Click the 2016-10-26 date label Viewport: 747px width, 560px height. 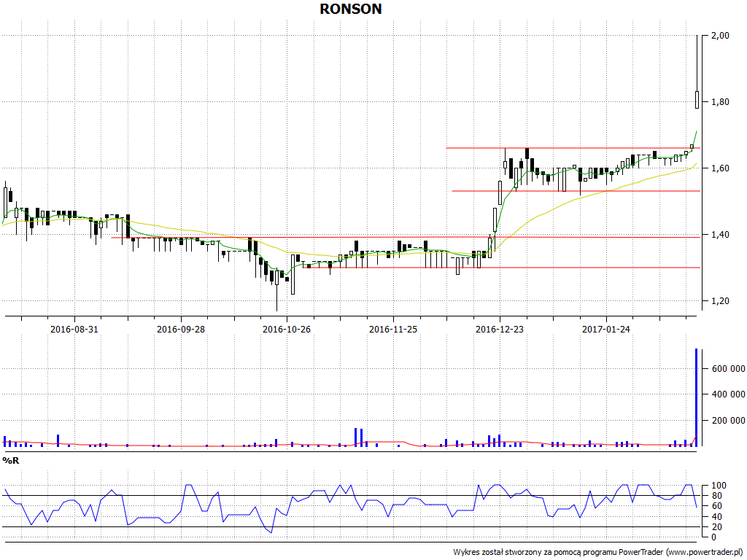tap(287, 329)
